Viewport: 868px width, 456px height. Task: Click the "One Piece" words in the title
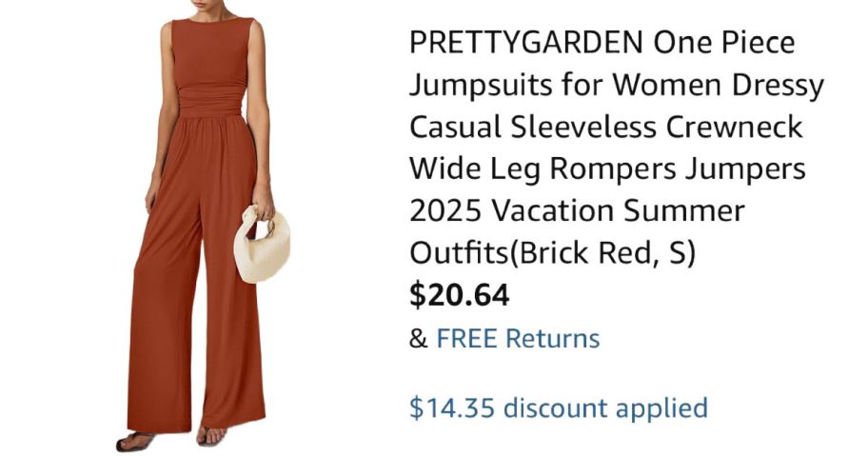724,43
